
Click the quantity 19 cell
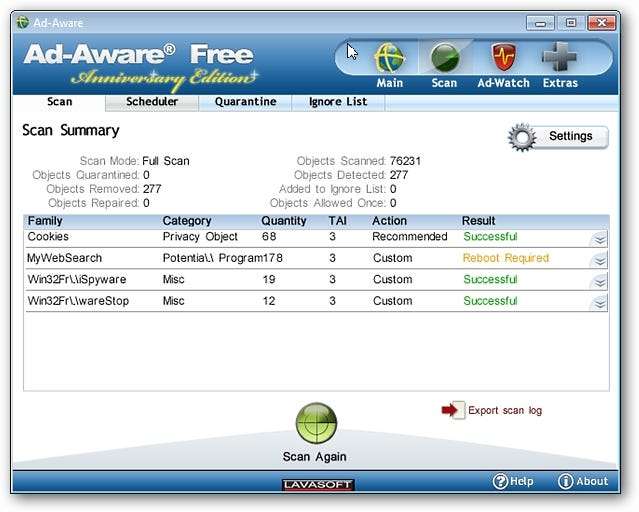coord(269,280)
